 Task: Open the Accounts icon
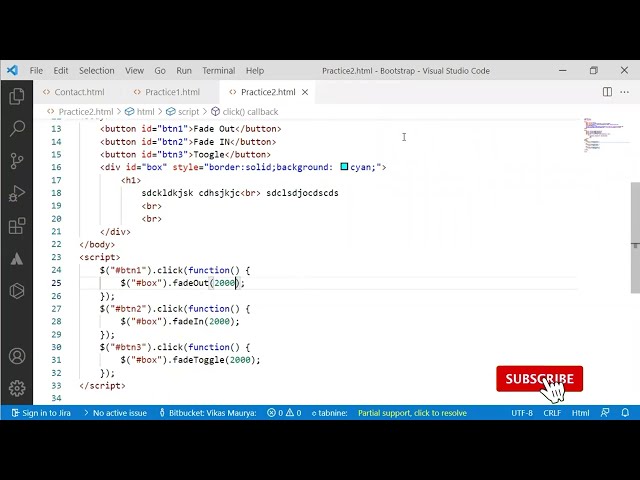point(17,356)
